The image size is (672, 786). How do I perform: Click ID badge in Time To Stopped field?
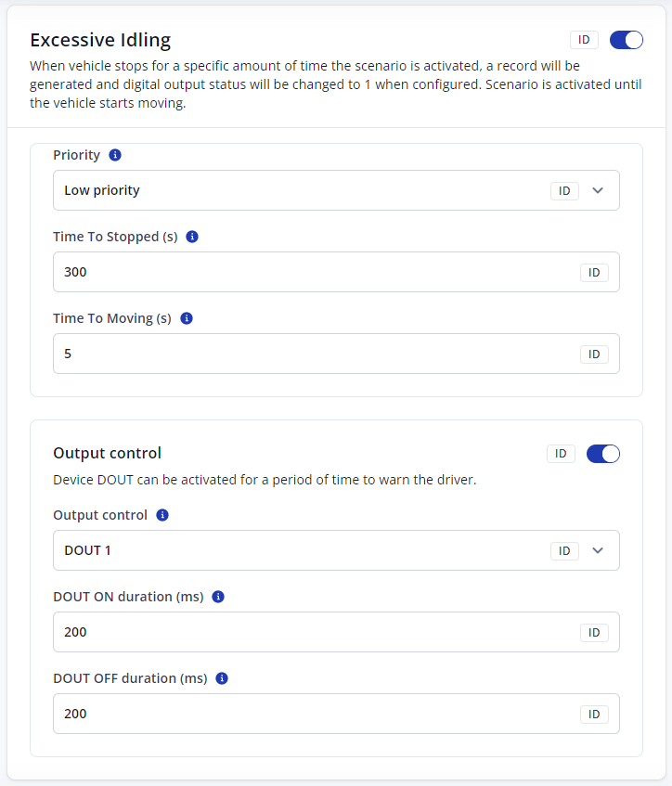[x=594, y=272]
